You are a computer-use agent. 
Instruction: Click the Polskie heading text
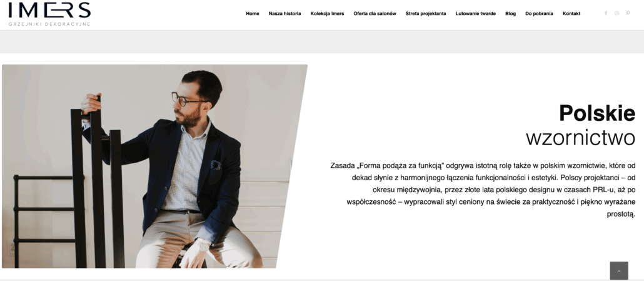tap(596, 113)
